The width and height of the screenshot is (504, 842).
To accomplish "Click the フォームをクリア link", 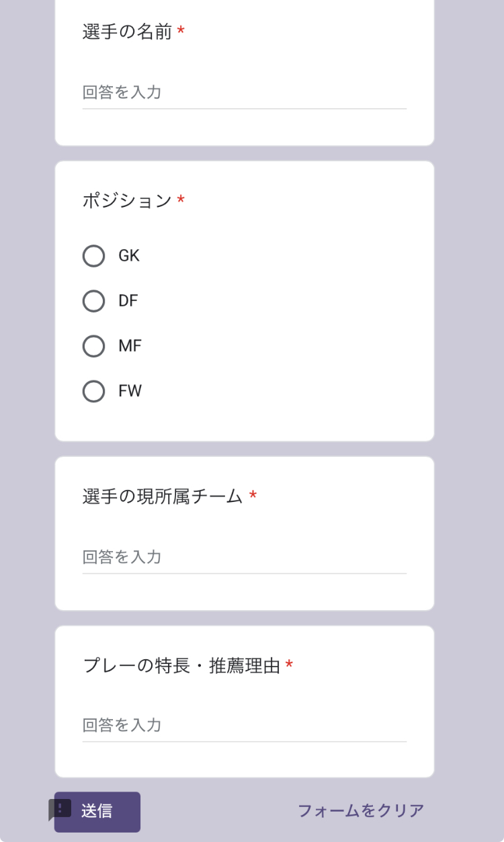I will click(x=361, y=810).
